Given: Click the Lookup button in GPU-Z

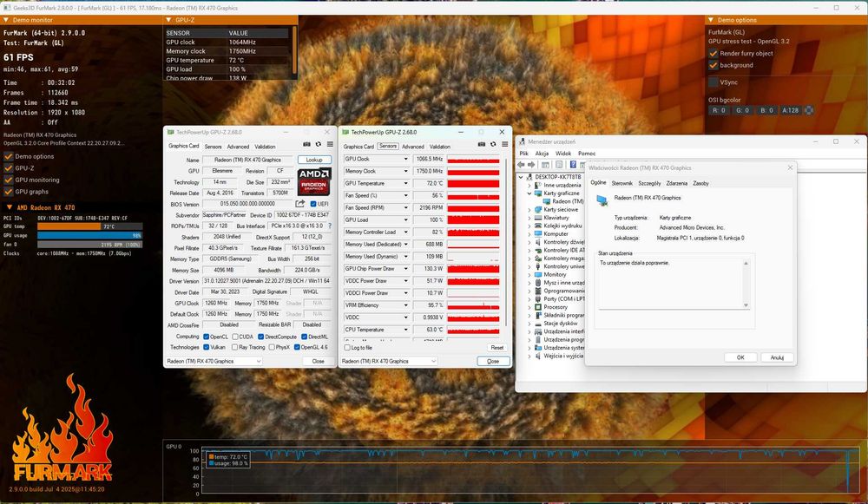Looking at the screenshot, I should coord(314,160).
